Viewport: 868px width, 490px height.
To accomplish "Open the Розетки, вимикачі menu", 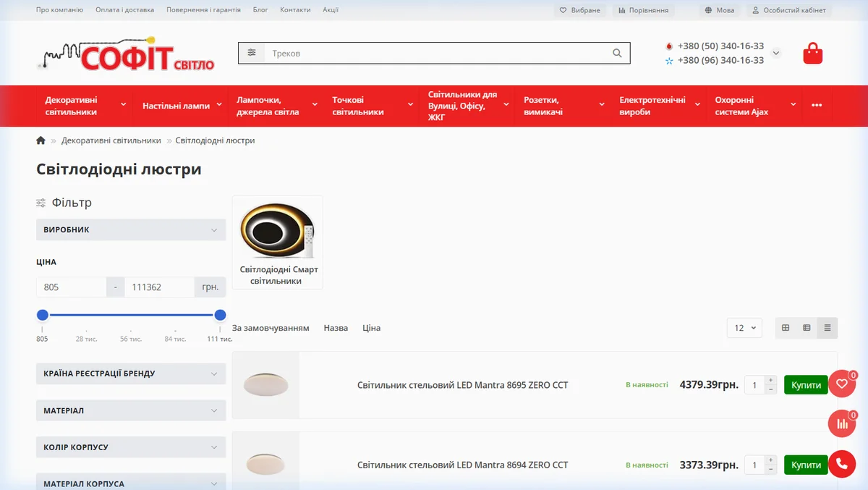I will (x=563, y=106).
